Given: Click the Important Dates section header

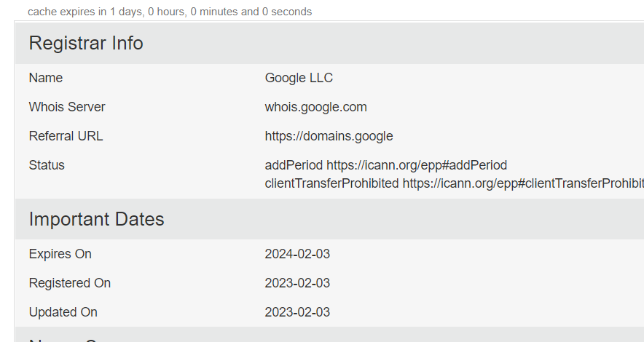Looking at the screenshot, I should (96, 220).
